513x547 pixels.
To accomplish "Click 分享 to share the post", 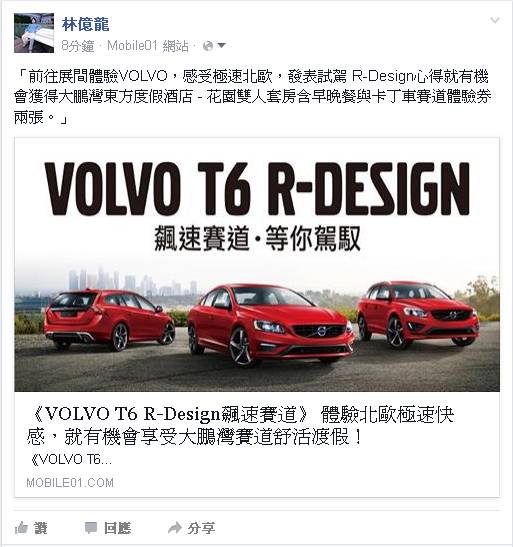I will (201, 528).
